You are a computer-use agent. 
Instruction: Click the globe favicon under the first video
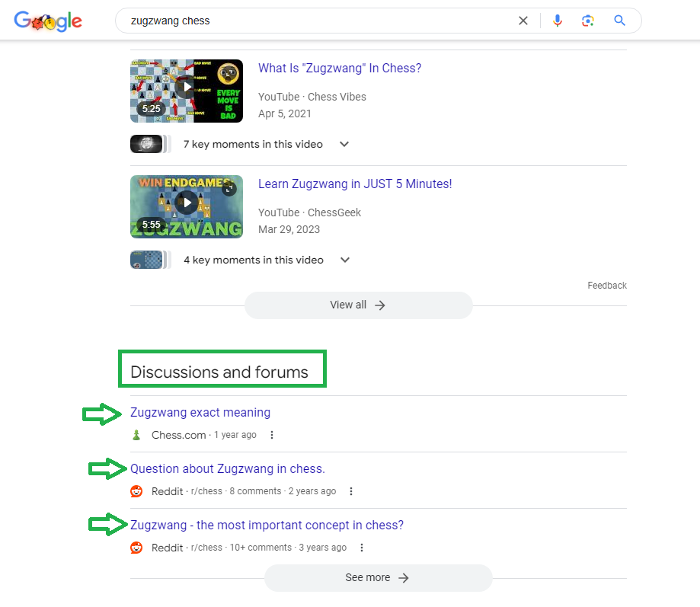145,144
